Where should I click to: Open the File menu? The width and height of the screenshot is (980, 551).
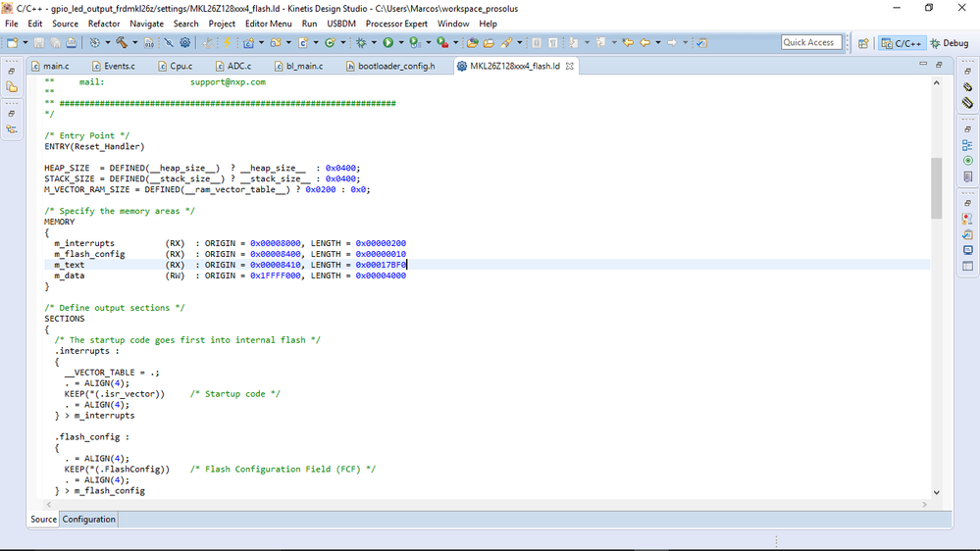[x=11, y=24]
